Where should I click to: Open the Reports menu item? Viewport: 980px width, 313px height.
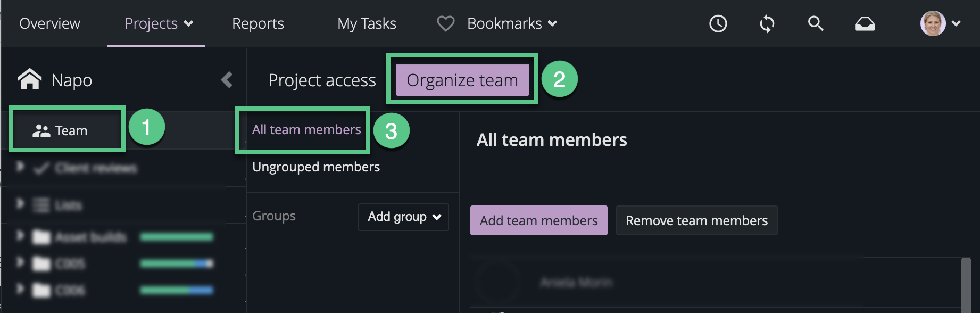tap(258, 23)
